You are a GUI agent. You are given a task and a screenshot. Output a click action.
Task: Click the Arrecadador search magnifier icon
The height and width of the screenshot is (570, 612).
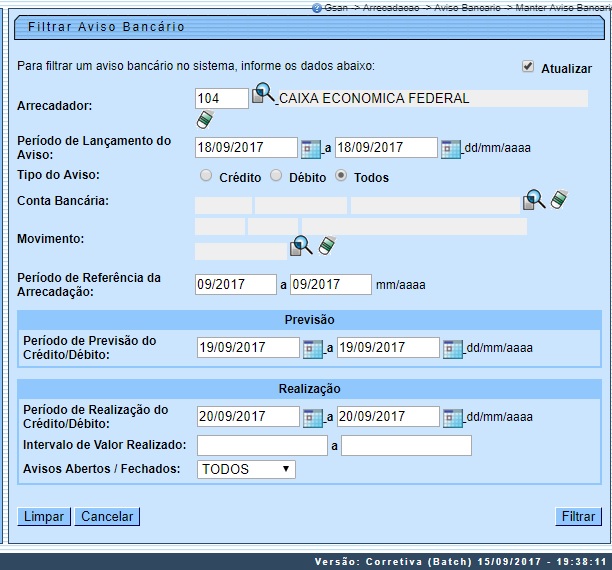pos(264,96)
